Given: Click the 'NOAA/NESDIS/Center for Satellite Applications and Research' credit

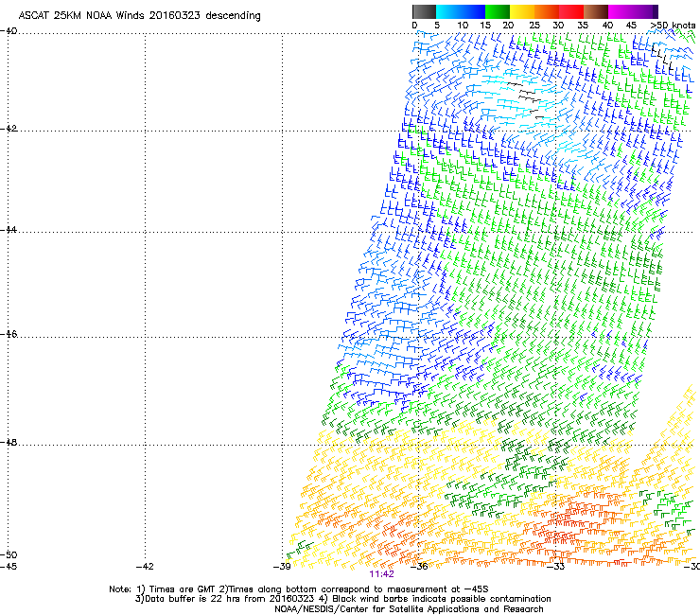Looking at the screenshot, I should click(x=409, y=609).
